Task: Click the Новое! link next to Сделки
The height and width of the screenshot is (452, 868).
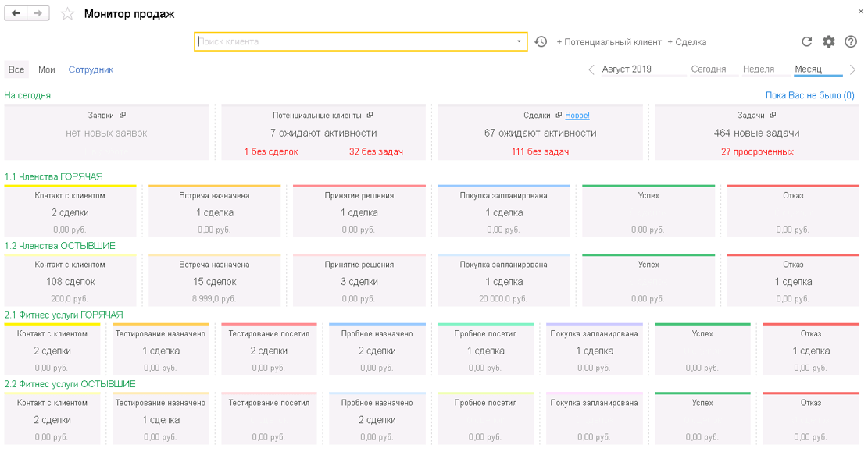Action: pos(577,115)
